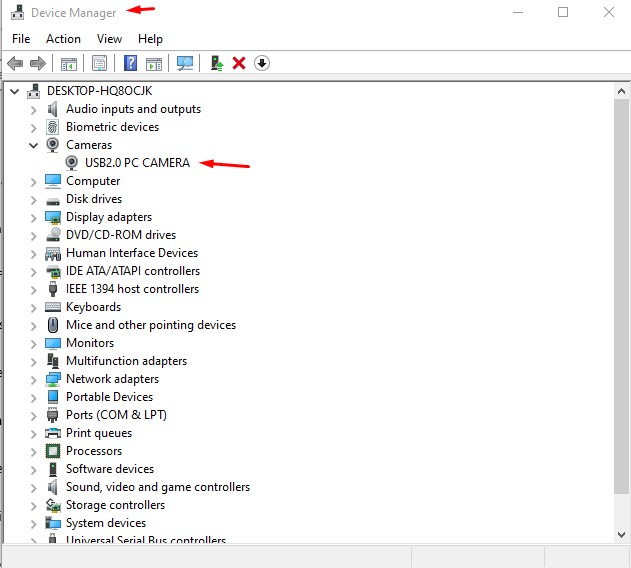Click the blue Help question-mark icon
This screenshot has width=631, height=568.
(130, 63)
